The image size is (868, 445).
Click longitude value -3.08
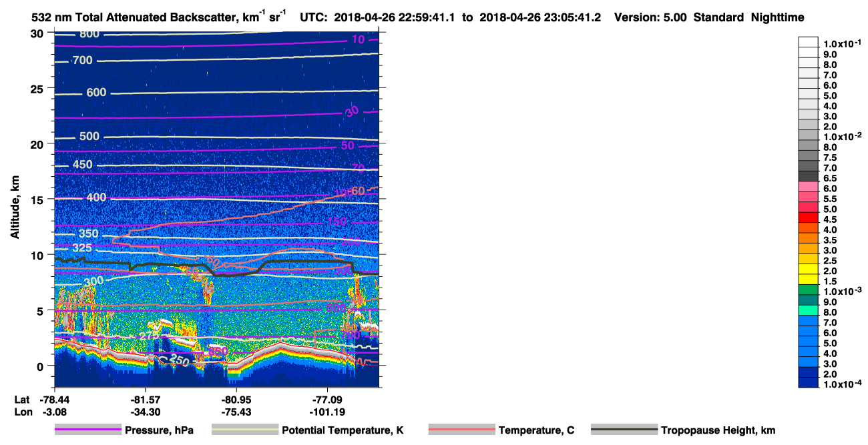54,412
